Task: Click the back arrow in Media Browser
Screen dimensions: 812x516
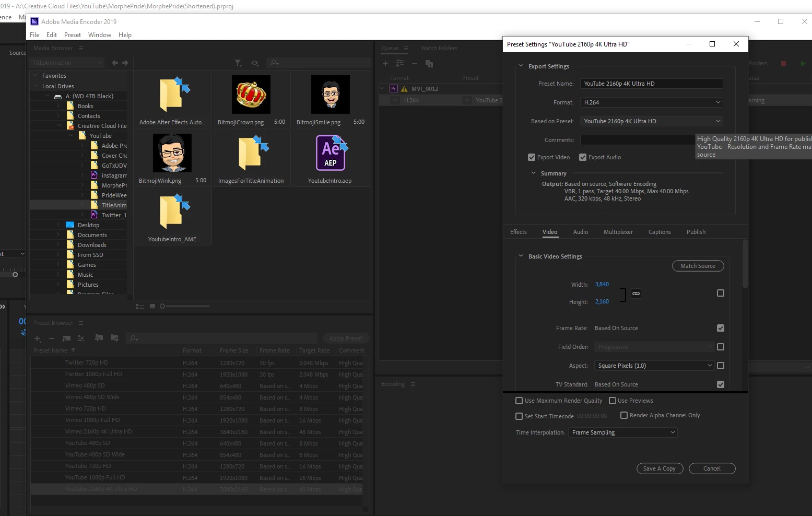Action: pyautogui.click(x=114, y=63)
